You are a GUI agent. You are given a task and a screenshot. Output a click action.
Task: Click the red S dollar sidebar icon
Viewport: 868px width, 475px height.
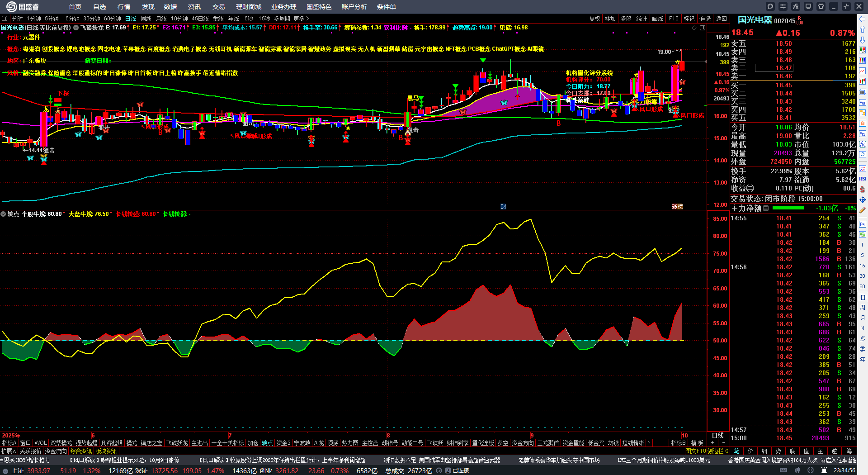pyautogui.click(x=863, y=189)
